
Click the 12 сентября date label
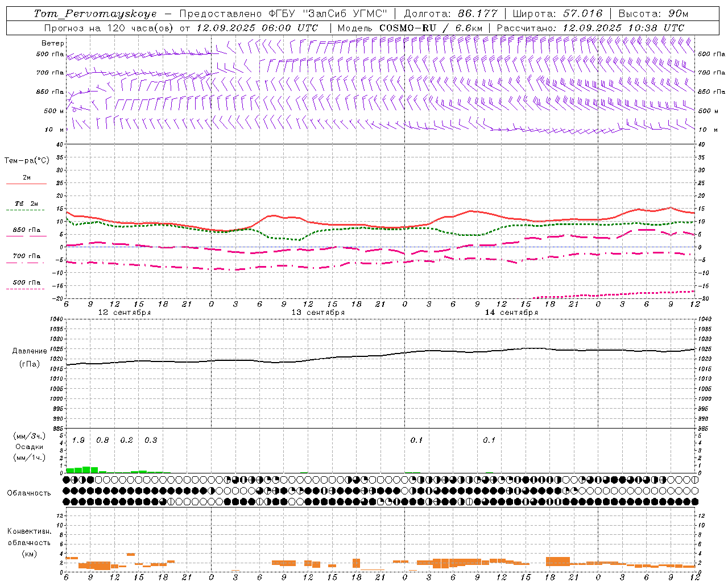coord(125,313)
